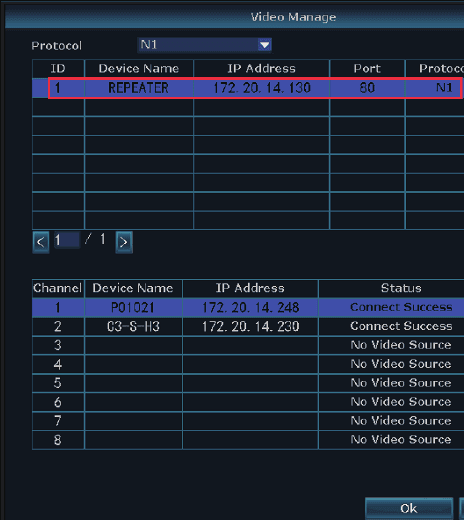The image size is (464, 520).
Task: Click the Ok button
Action: (409, 508)
